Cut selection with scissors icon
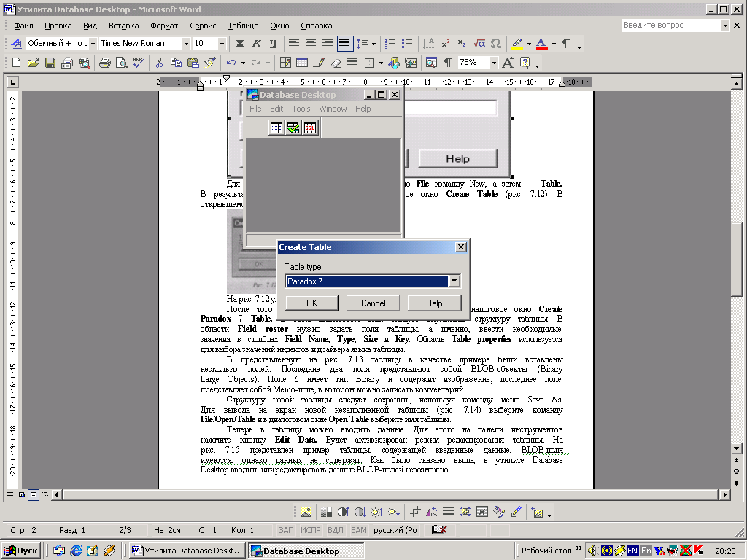This screenshot has width=747, height=560. [x=159, y=63]
